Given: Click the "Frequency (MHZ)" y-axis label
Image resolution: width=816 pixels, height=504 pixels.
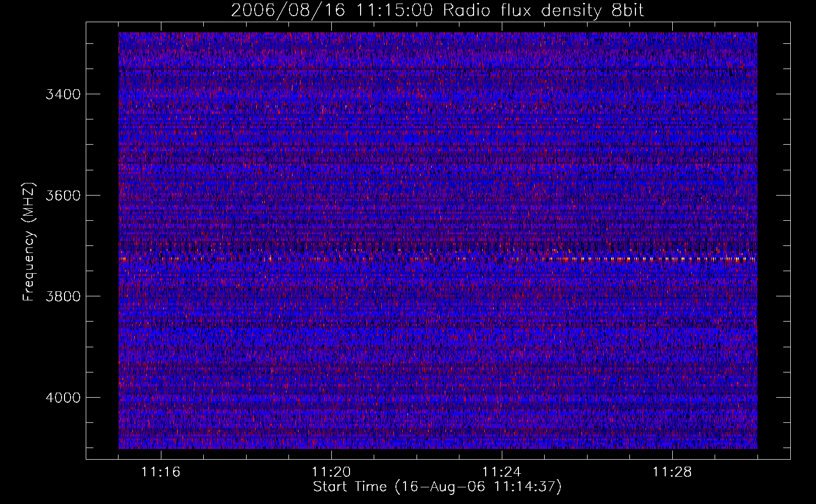Looking at the screenshot, I should point(29,242).
